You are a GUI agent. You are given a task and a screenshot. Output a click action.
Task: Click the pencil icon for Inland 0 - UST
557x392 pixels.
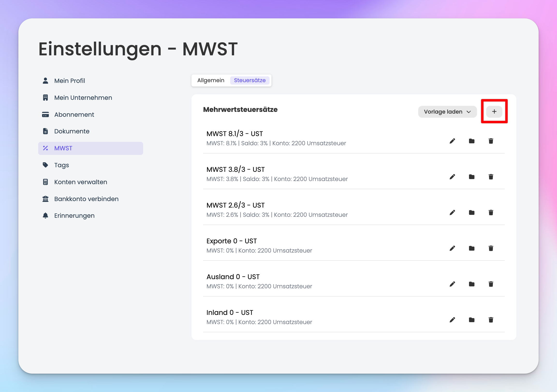(452, 320)
